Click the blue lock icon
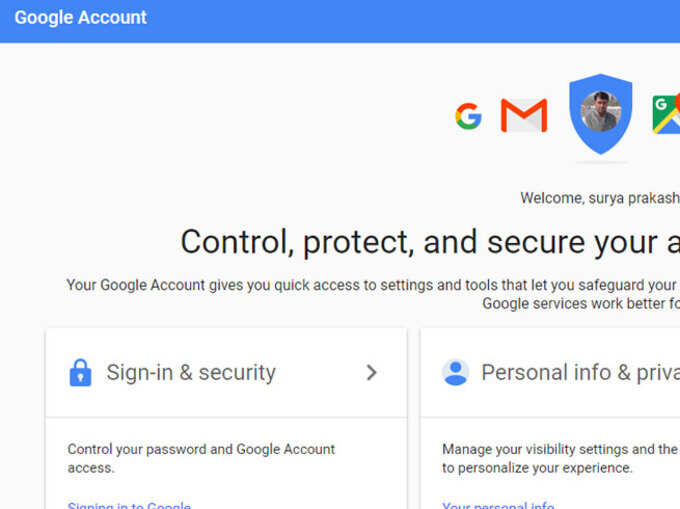Viewport: 680px width, 509px height. pyautogui.click(x=80, y=372)
